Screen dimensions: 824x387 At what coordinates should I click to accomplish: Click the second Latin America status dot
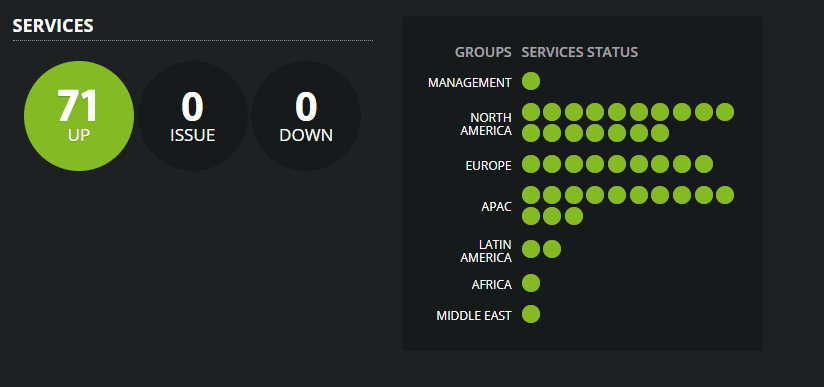tap(552, 249)
